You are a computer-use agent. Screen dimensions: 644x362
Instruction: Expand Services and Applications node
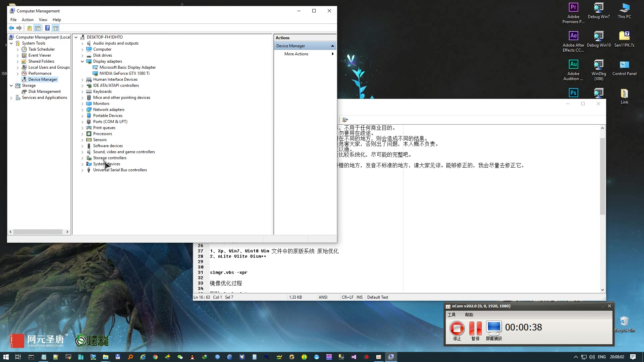pyautogui.click(x=11, y=98)
